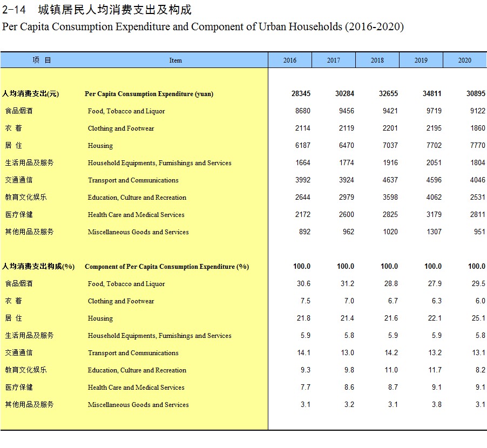Screen dimensions: 487x448
Task: Click the miscellaneous share 3.8
Action: tap(437, 404)
